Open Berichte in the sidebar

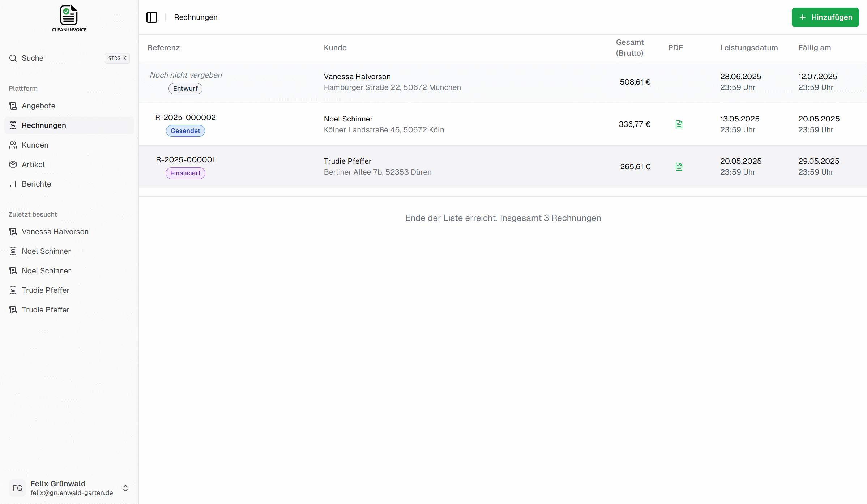coord(69,184)
